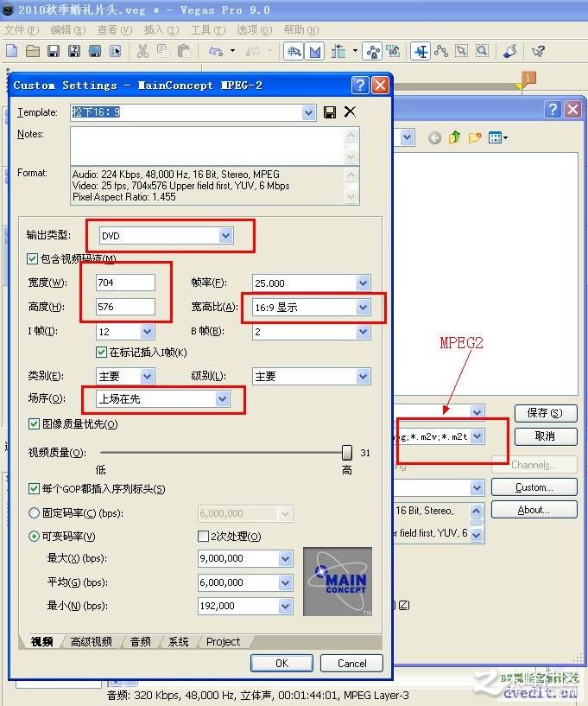The height and width of the screenshot is (706, 588).
Task: Switch to the Project tab
Action: click(x=223, y=641)
